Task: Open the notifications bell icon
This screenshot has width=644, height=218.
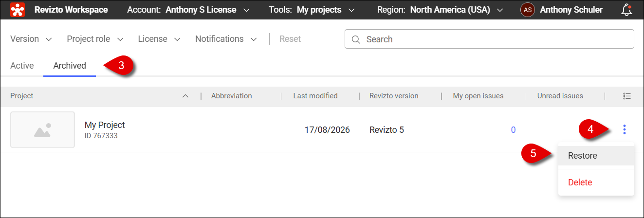Action: click(x=627, y=10)
